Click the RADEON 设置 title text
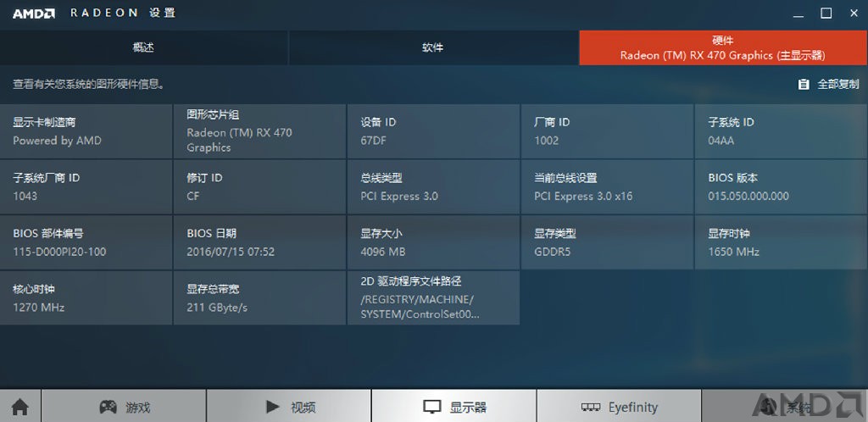Image resolution: width=868 pixels, height=422 pixels. (x=123, y=14)
